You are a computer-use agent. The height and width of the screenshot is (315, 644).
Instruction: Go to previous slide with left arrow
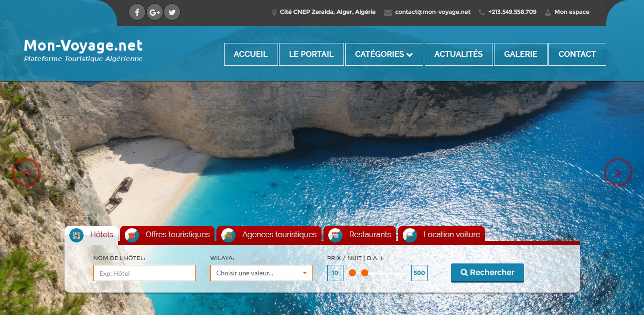pos(26,172)
